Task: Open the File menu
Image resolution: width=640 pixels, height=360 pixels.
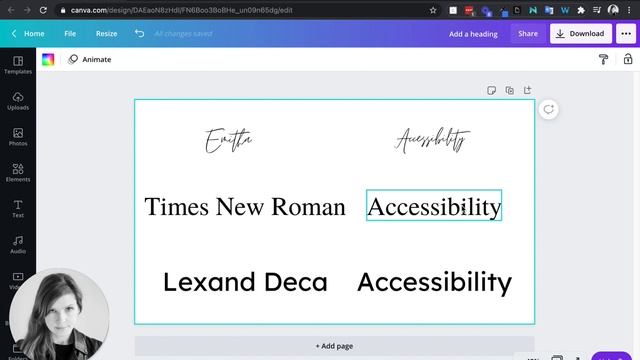Action: tap(70, 33)
